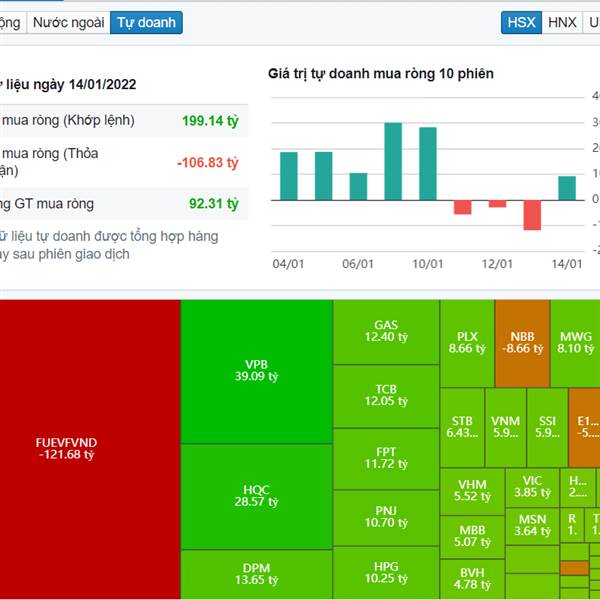Open the SSI treemap block
Screen dimensions: 600x600
point(547,427)
